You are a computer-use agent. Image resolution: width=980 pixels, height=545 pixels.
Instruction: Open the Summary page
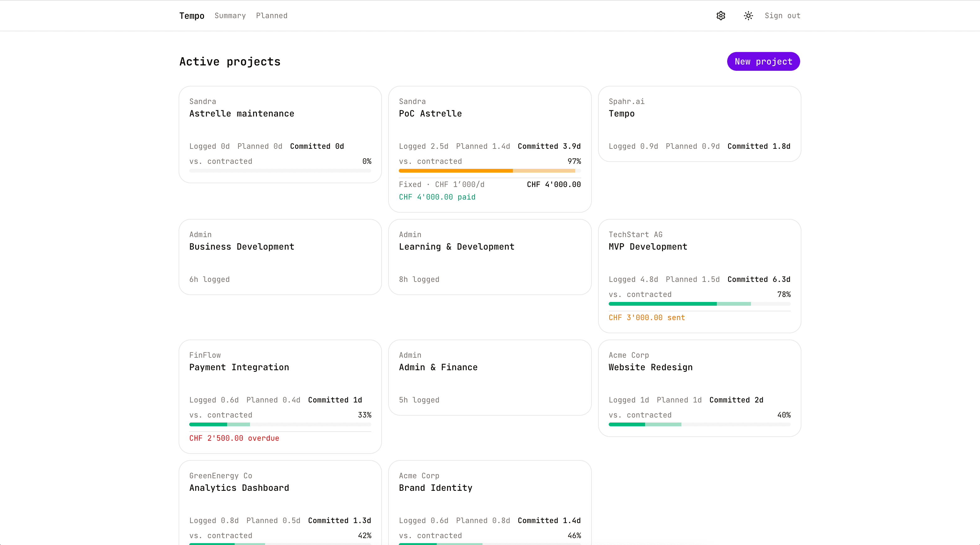pyautogui.click(x=230, y=16)
